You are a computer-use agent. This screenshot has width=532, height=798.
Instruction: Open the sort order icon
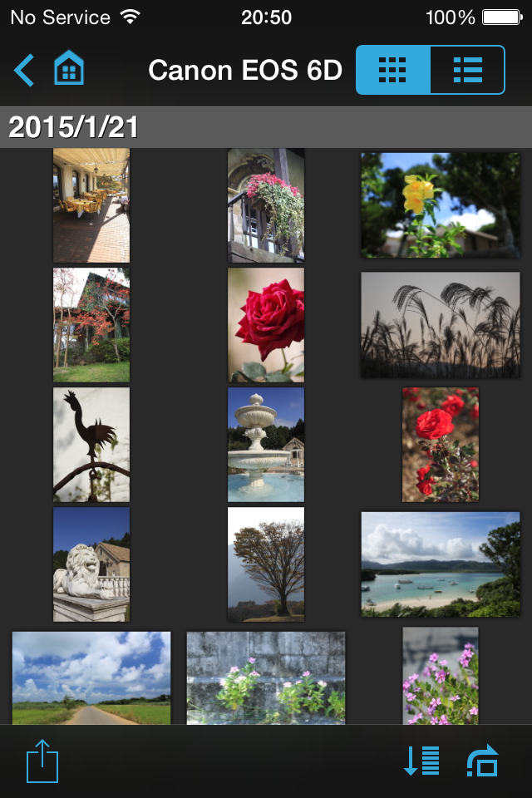coord(421,761)
